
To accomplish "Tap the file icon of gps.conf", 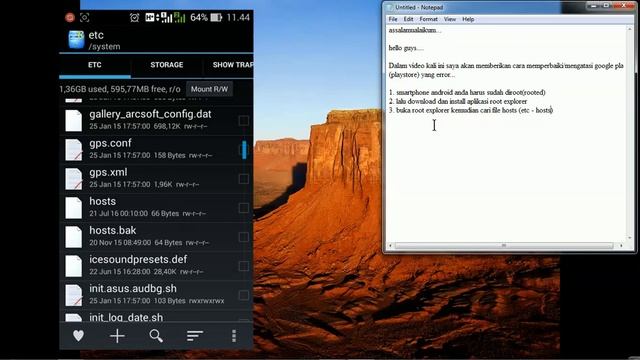I will click(74, 149).
